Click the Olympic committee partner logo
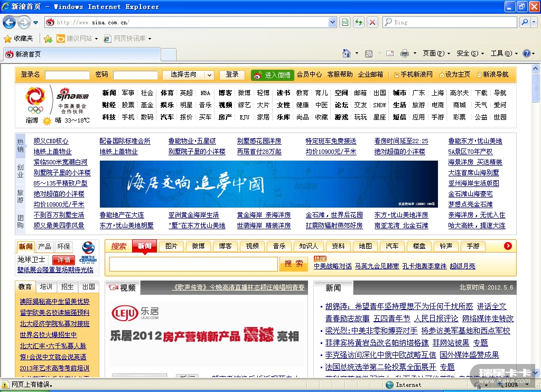The height and width of the screenshot is (392, 541). 35,100
